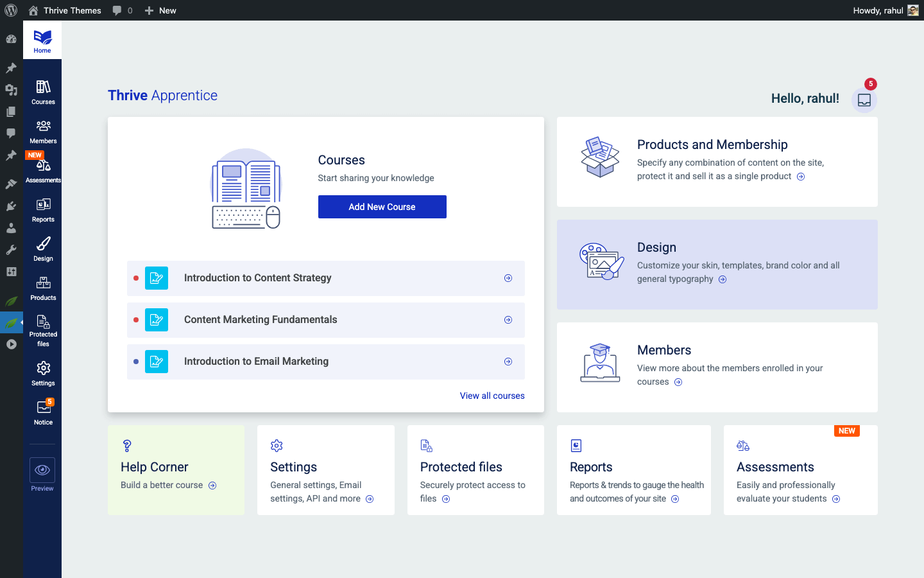The image size is (924, 578).
Task: Open the Thrive Themes site link
Action: tap(65, 10)
